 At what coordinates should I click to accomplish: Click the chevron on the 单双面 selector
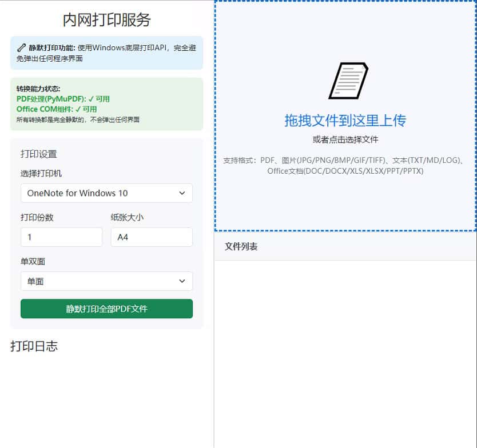(182, 281)
